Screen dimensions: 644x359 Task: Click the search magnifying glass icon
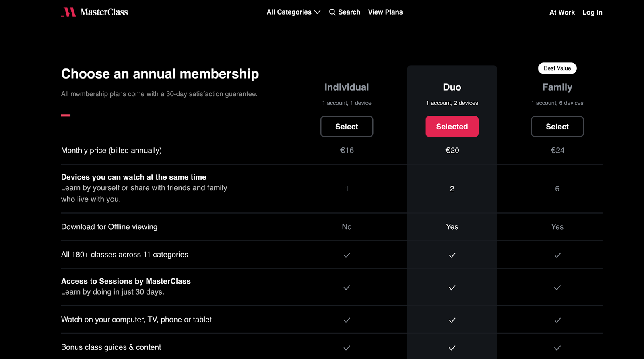pyautogui.click(x=332, y=12)
